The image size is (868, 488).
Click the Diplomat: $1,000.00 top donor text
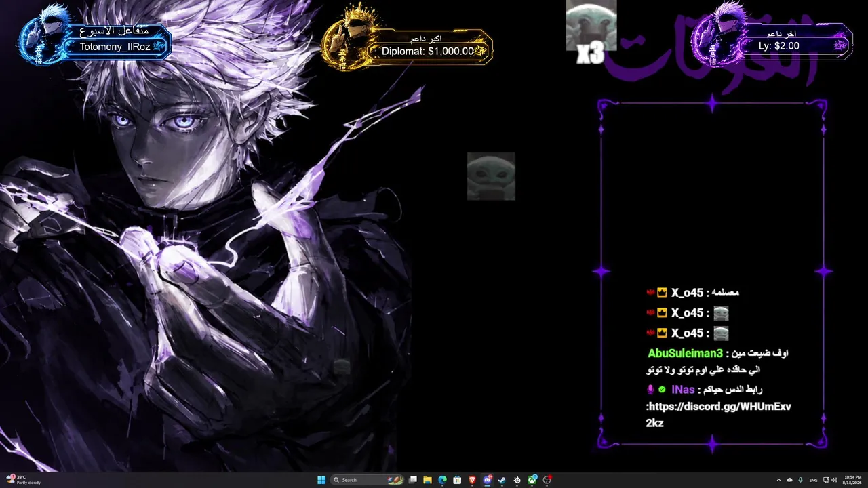pyautogui.click(x=428, y=51)
